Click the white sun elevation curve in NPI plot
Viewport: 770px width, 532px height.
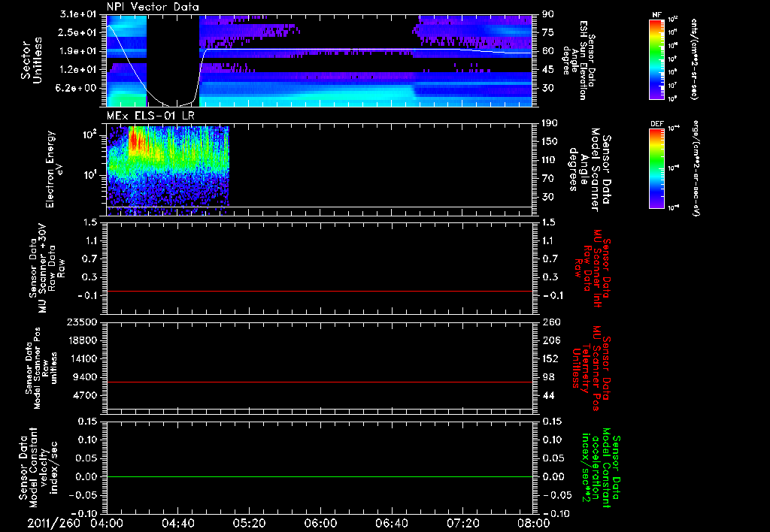pos(320,50)
